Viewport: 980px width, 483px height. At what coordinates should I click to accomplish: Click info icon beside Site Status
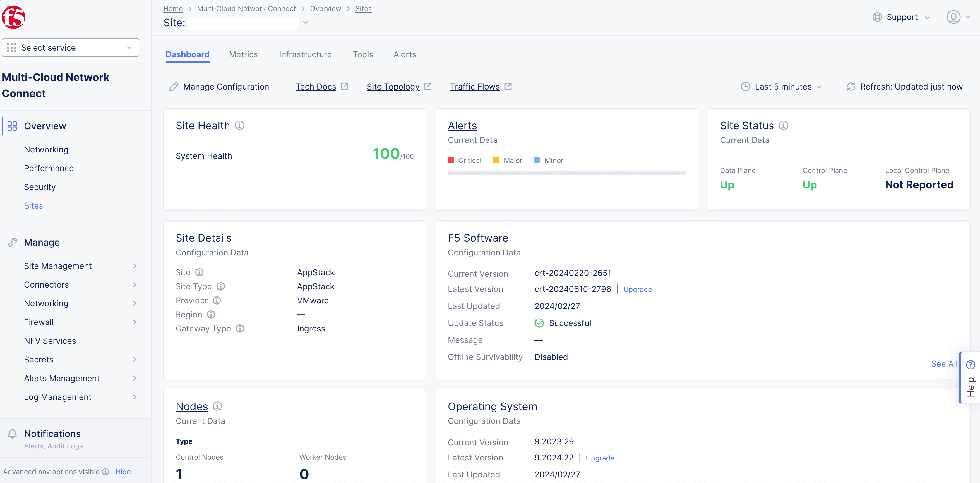[x=783, y=125]
